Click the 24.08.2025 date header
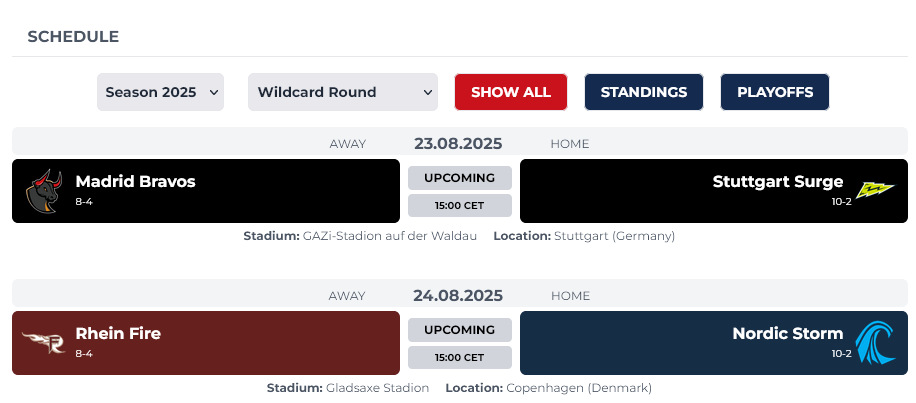This screenshot has width=916, height=403. tap(458, 295)
